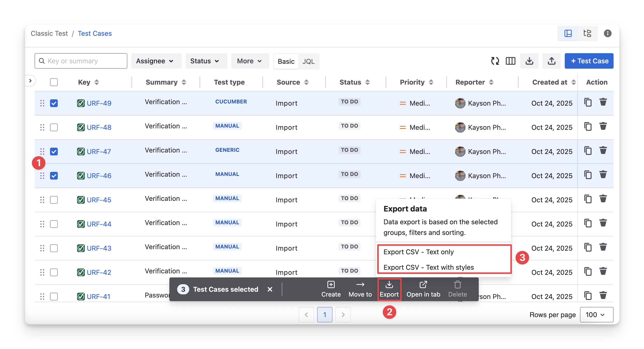Clone test case URF-48 using copy icon
The width and height of the screenshot is (644, 349).
point(588,126)
